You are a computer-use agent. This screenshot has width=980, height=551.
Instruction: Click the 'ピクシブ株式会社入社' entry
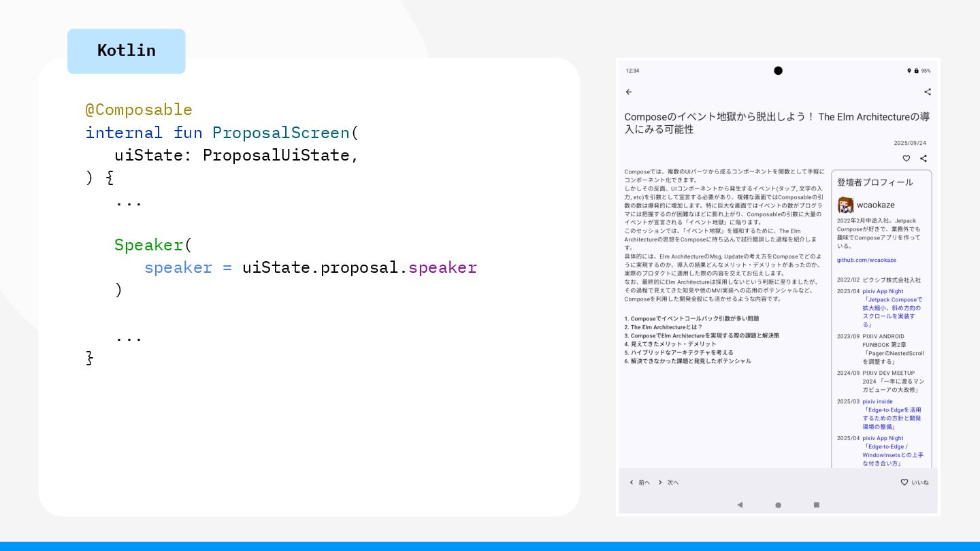892,280
